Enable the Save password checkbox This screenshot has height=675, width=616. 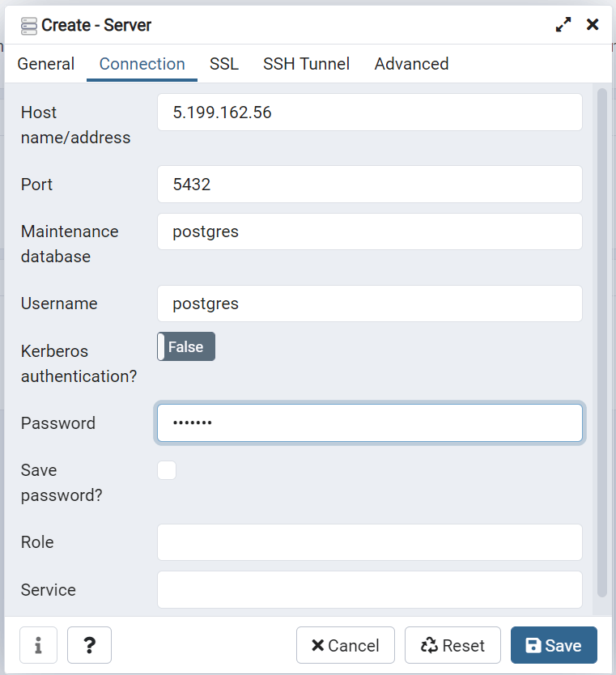pyautogui.click(x=166, y=469)
